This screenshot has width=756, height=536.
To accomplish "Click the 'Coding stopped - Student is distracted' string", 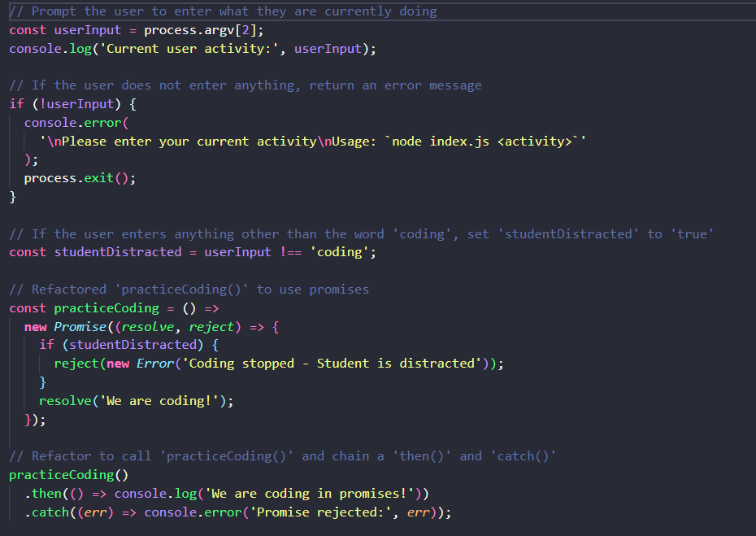I will pyautogui.click(x=332, y=364).
